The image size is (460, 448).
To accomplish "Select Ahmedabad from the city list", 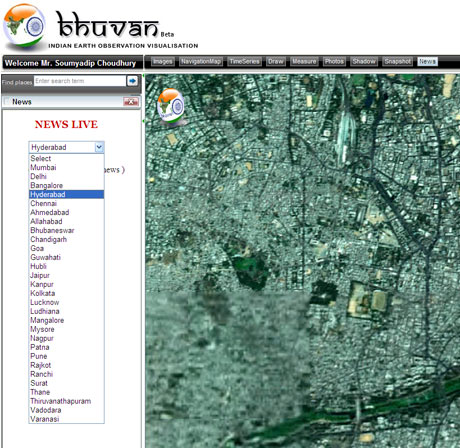I will [x=67, y=212].
